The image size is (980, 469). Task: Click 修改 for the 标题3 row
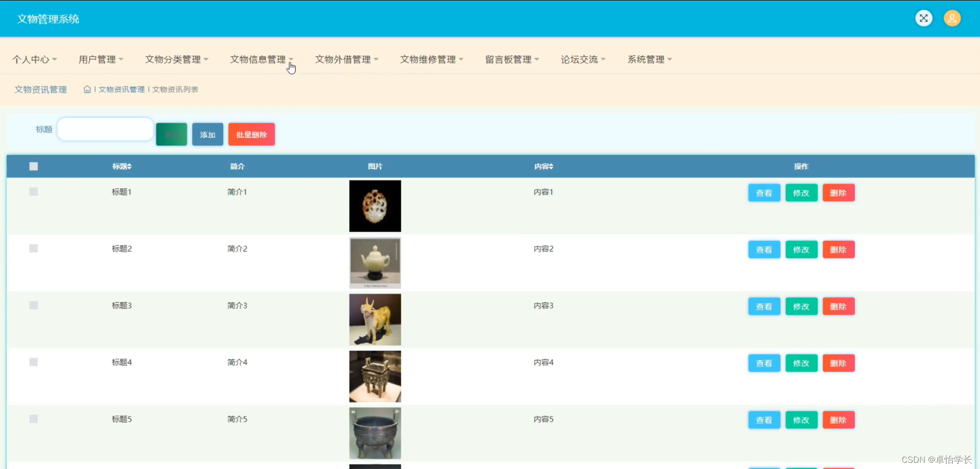click(801, 306)
